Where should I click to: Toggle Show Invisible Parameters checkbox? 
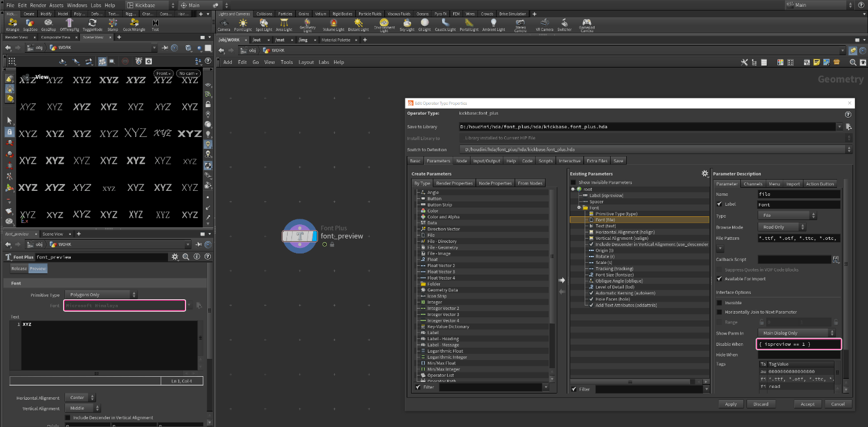pos(573,183)
